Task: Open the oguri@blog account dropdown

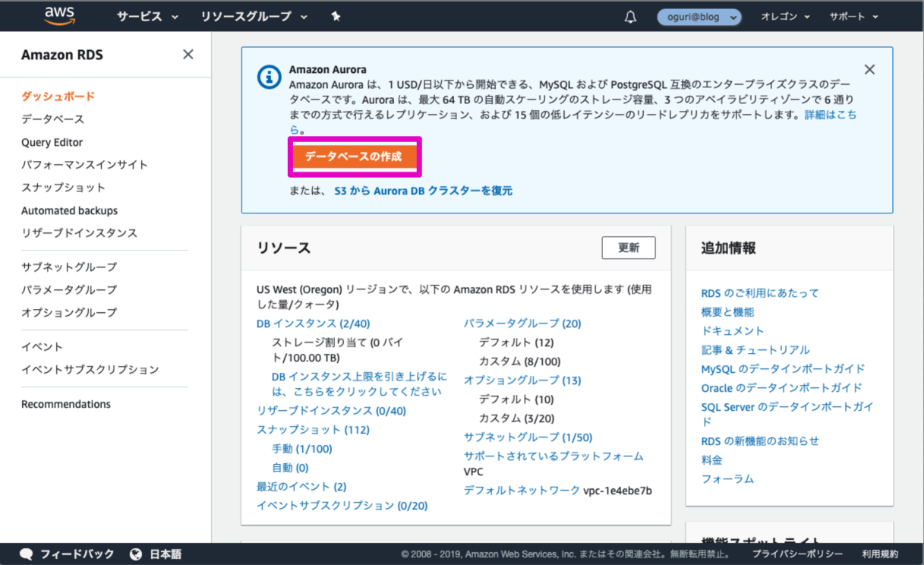Action: pos(699,16)
